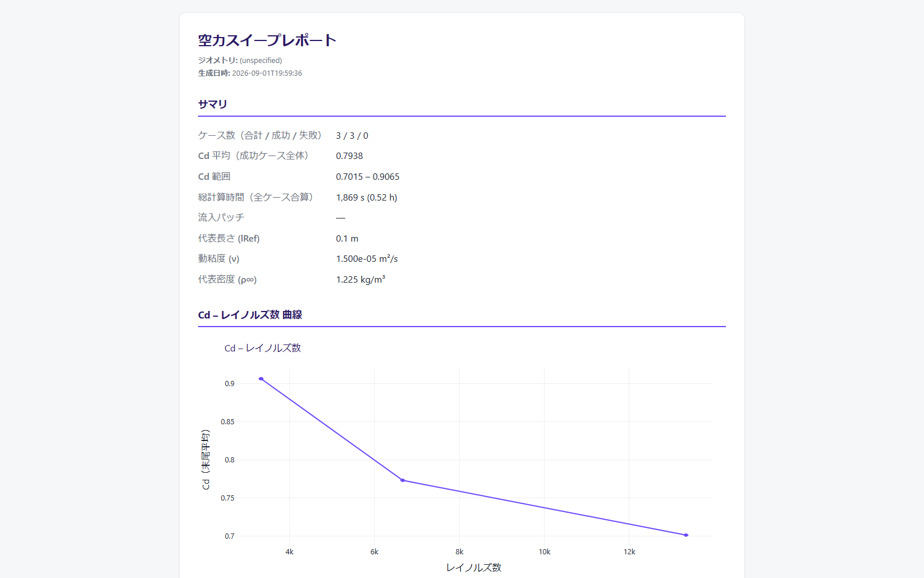Screen dimensions: 924x578
Task: Click the case count value 3 / 3 / 0
Action: (352, 135)
